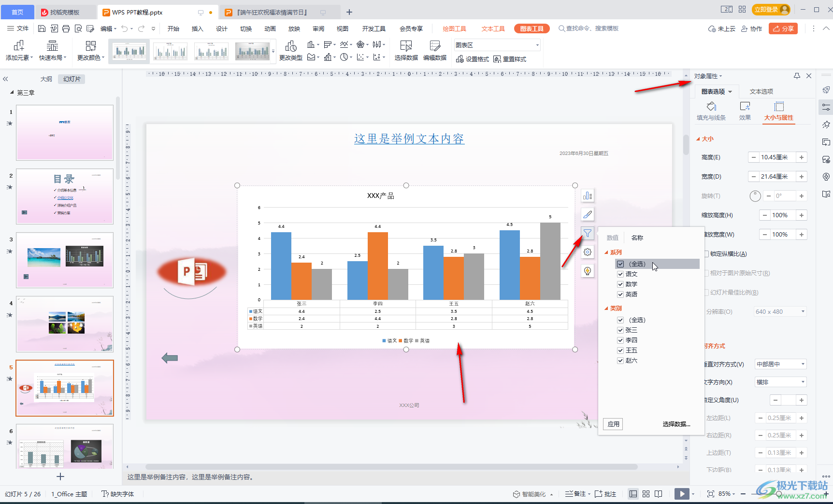This screenshot has height=504, width=833.
Task: Uncheck the 李四 category checkbox
Action: click(620, 340)
